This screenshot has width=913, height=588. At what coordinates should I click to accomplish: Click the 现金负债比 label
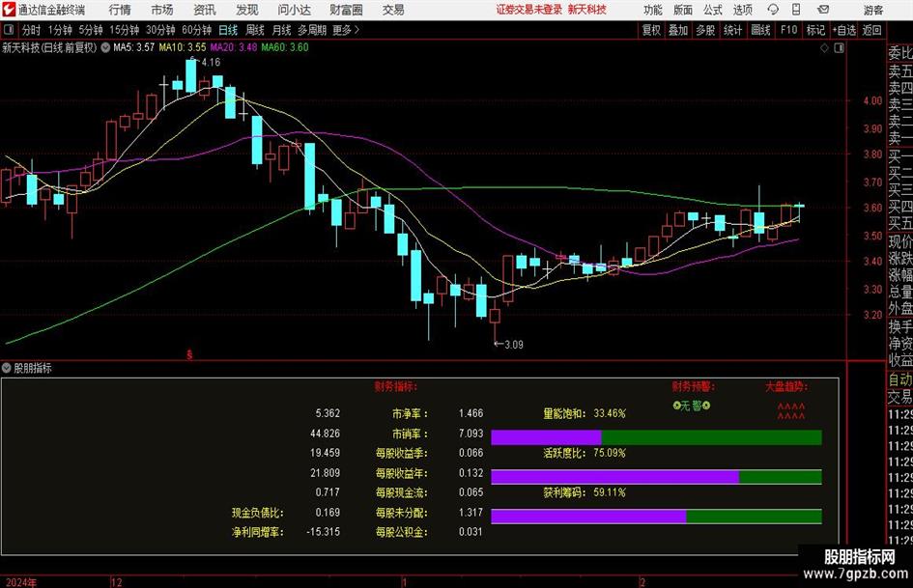pyautogui.click(x=257, y=513)
